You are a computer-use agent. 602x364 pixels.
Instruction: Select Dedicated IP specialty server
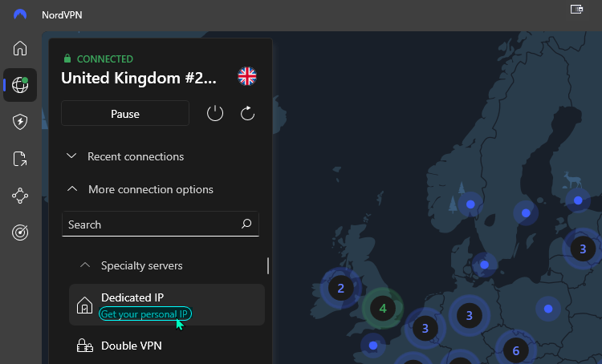coord(167,305)
